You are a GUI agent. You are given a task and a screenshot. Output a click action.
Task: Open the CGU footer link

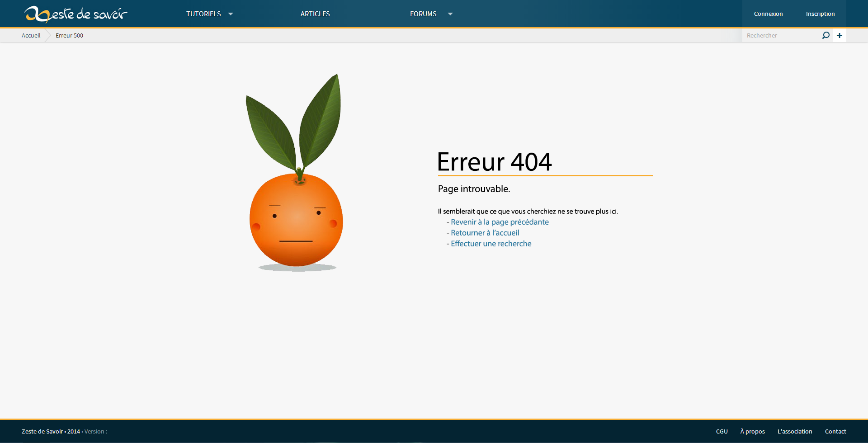[x=722, y=431]
